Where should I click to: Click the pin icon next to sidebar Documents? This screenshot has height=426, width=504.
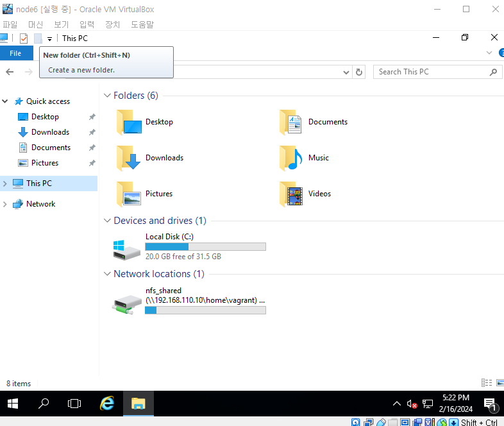pos(92,148)
